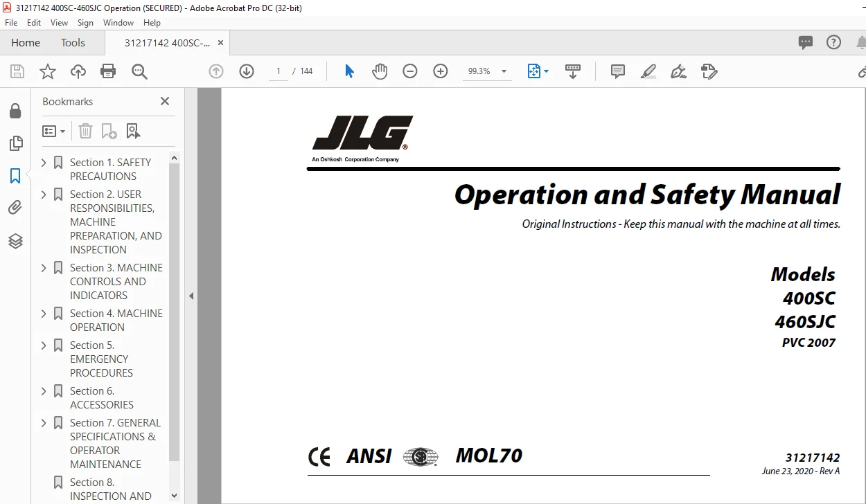
Task: Switch to Home tab
Action: 26,43
